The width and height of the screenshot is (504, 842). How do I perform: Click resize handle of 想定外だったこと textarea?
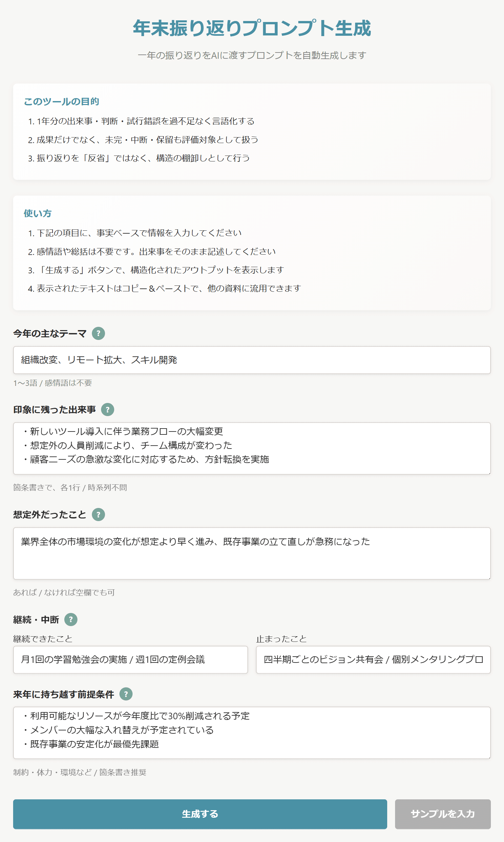[x=489, y=578]
